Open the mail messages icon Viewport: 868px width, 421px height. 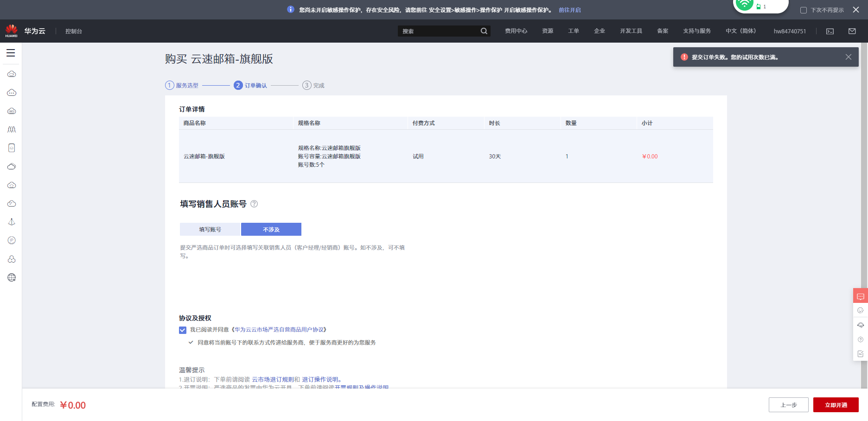coord(852,31)
